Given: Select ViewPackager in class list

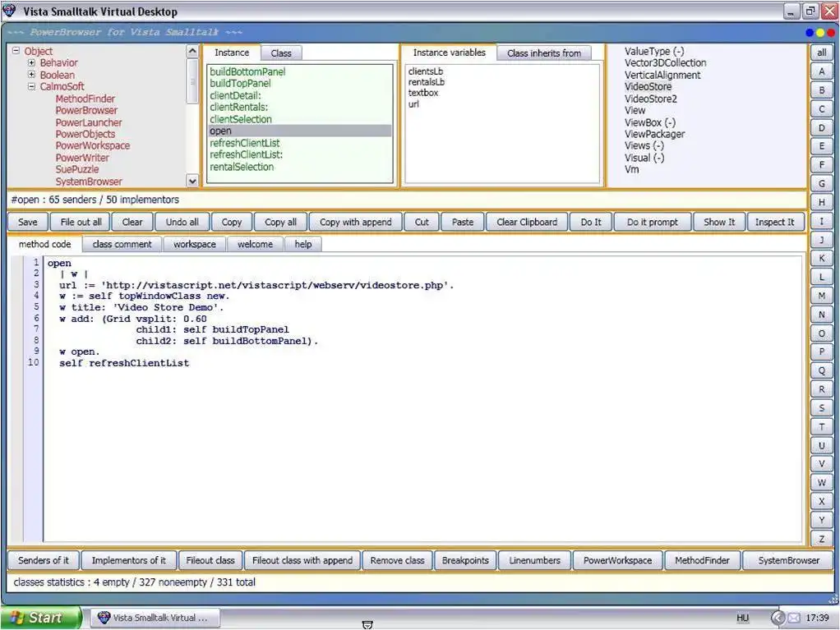Looking at the screenshot, I should coord(654,134).
